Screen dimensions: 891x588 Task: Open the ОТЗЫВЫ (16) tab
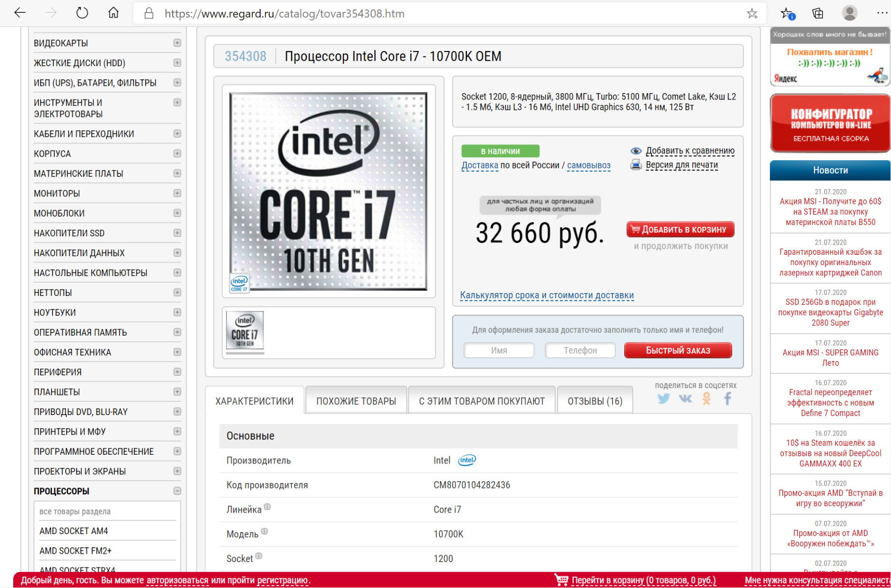coord(595,401)
